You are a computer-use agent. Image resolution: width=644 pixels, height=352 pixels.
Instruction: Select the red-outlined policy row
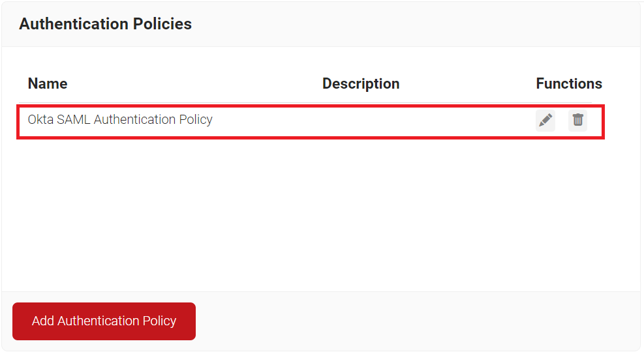coord(311,122)
